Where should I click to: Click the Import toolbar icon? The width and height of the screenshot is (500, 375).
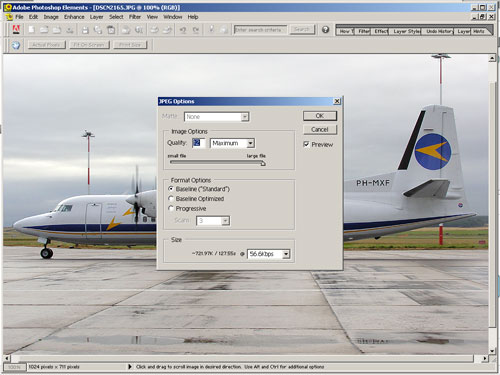70,30
